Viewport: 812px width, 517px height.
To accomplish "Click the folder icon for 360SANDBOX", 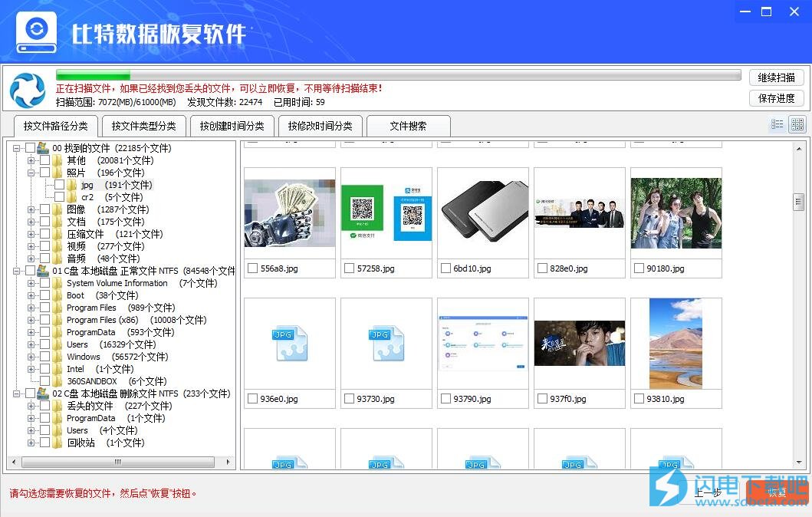I will [58, 381].
